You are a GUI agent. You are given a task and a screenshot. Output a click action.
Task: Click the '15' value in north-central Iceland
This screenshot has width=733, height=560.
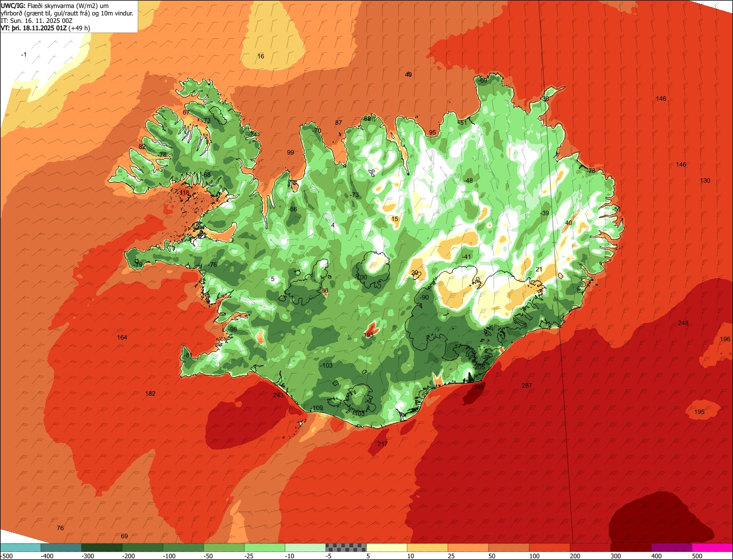[395, 219]
